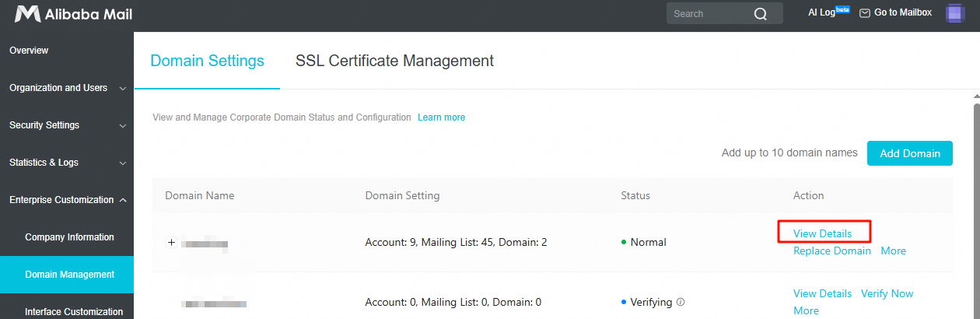
Task: Click the info icon beside Verifying
Action: (681, 302)
